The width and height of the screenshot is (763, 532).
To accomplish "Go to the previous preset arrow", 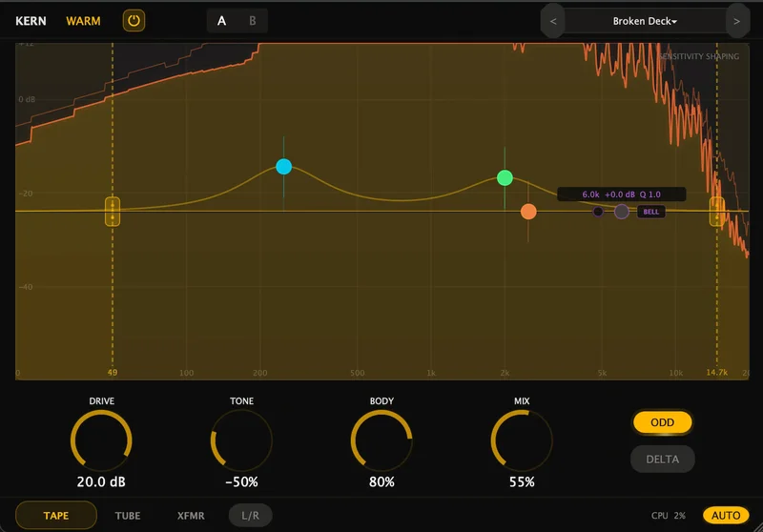I will [553, 21].
